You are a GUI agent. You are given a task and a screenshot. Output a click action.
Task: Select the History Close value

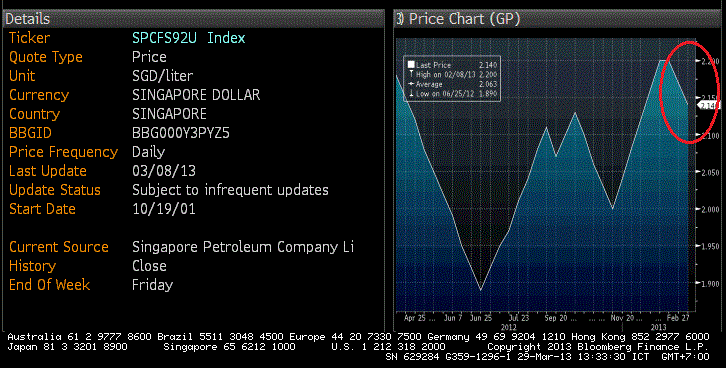pyautogui.click(x=149, y=266)
